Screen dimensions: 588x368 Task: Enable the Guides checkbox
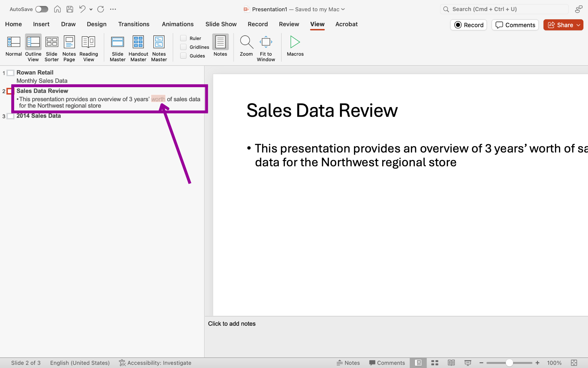click(183, 55)
